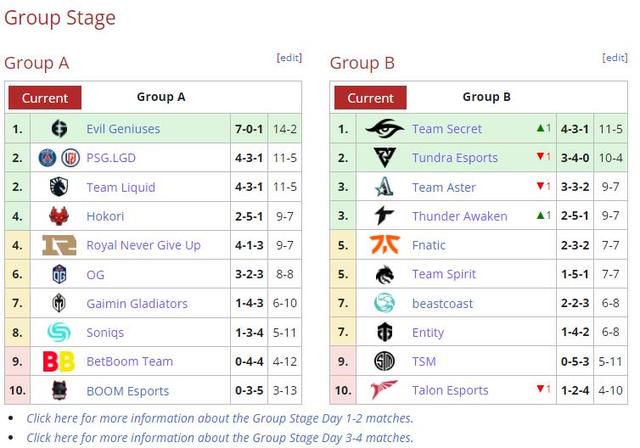Click the OG team logo
Image resolution: width=640 pixels, height=448 pixels.
(59, 274)
